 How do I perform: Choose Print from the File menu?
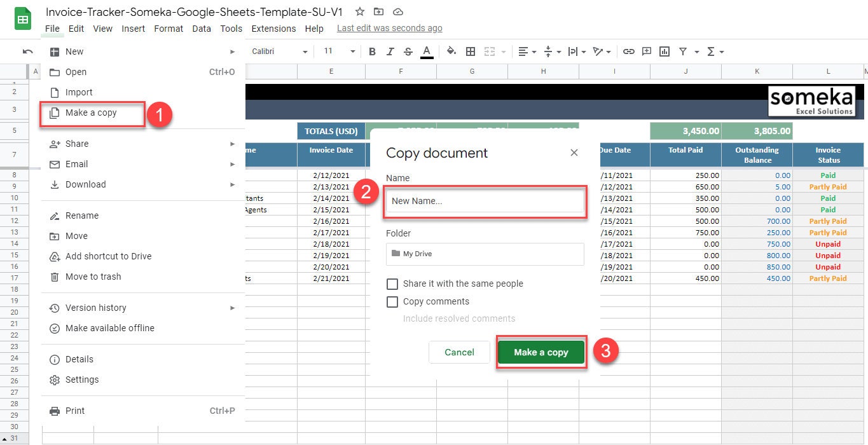[143, 411]
